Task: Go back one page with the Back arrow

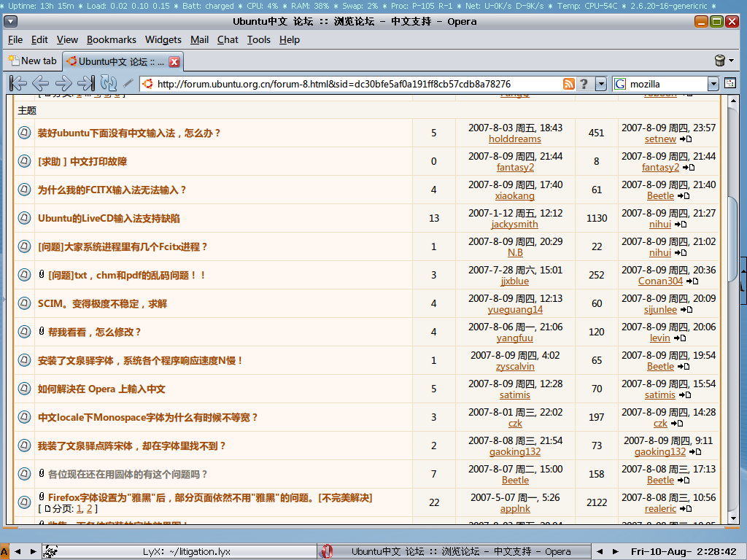Action: coord(41,83)
